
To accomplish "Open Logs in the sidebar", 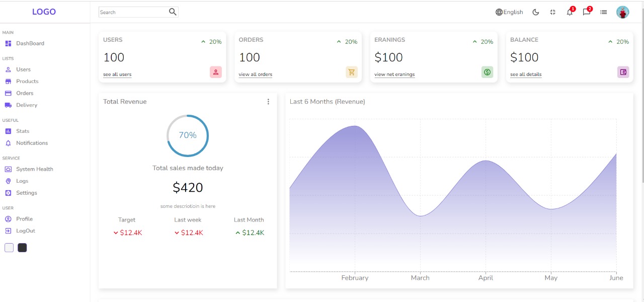I will click(22, 181).
